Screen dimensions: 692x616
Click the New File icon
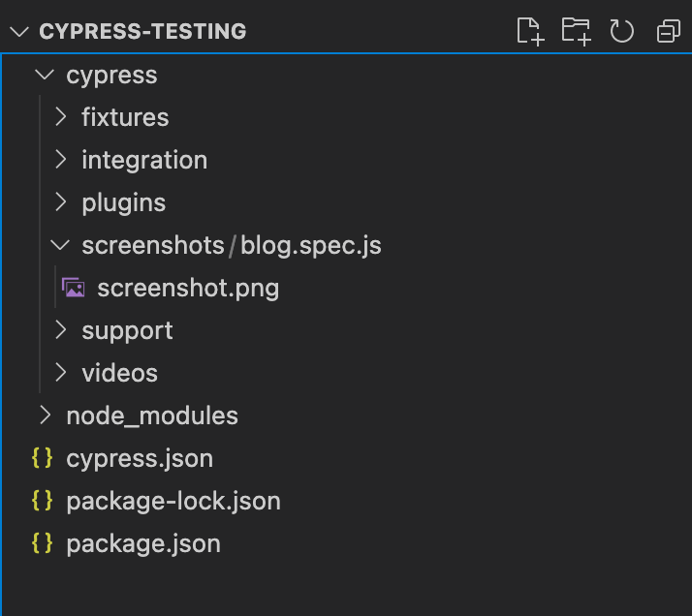coord(529,31)
